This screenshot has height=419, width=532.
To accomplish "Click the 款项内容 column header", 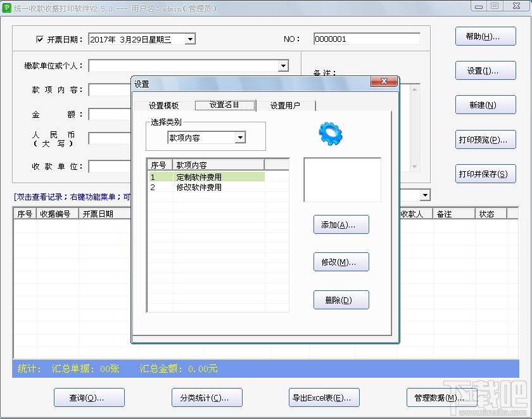I will click(218, 165).
